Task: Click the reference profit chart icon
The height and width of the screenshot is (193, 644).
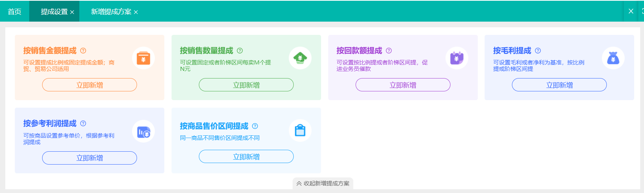Action: pyautogui.click(x=143, y=132)
